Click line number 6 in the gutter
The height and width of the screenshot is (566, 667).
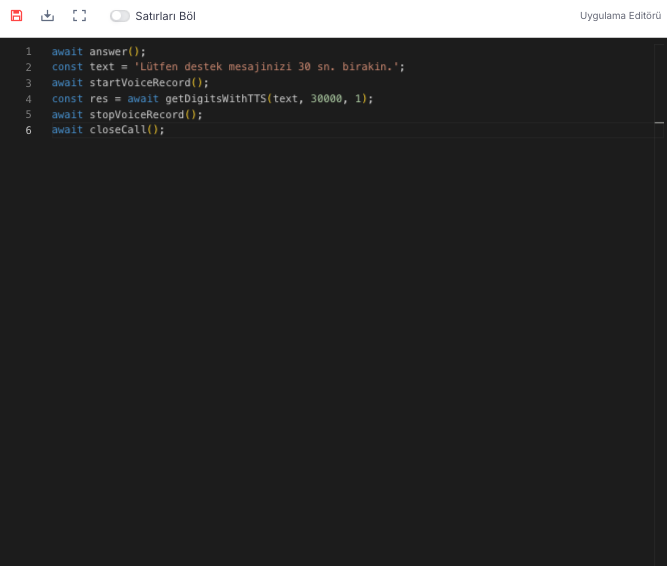pos(29,130)
